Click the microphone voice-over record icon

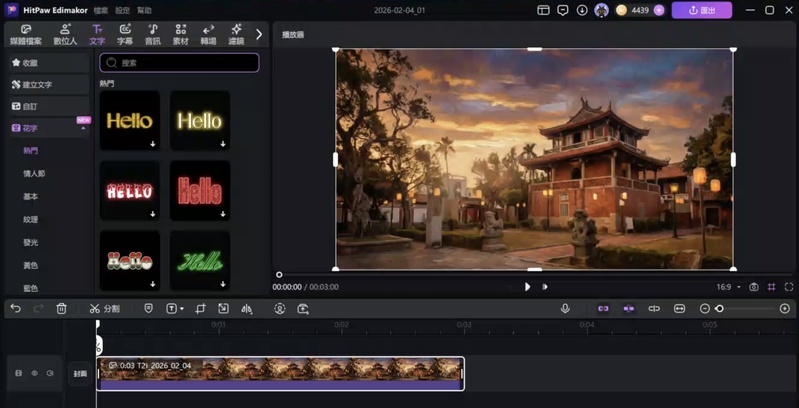tap(565, 309)
